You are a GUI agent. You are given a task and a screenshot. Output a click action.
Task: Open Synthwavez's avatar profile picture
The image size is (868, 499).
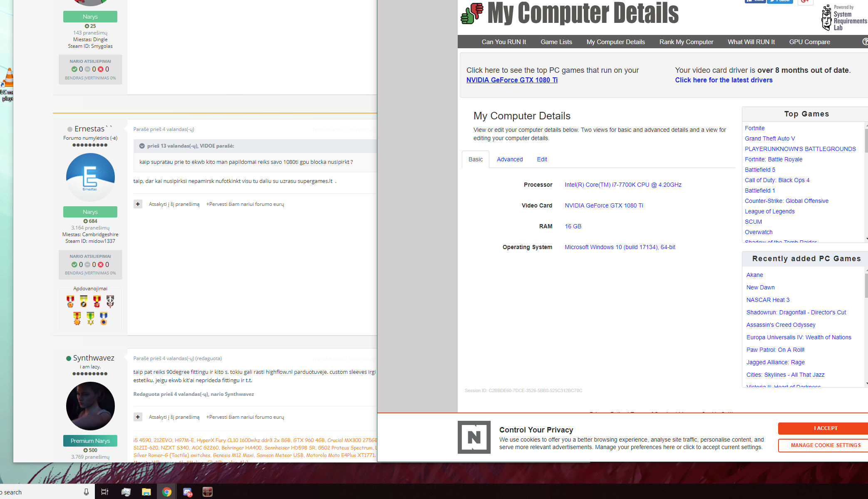point(90,406)
